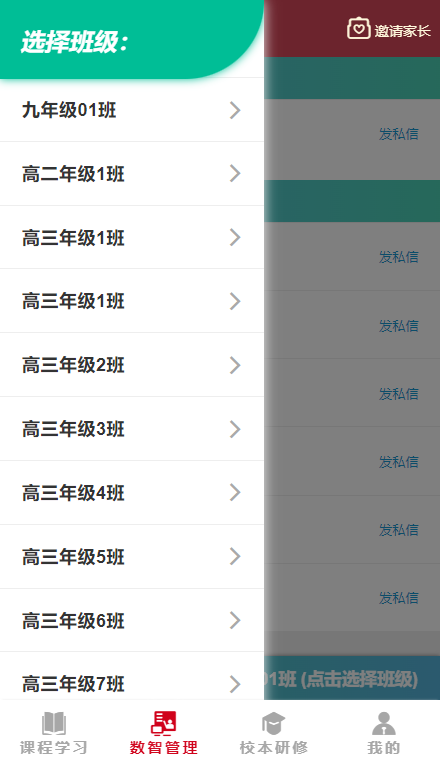The image size is (440, 769).
Task: Open arrow for 高三年级2班
Action: tap(235, 365)
